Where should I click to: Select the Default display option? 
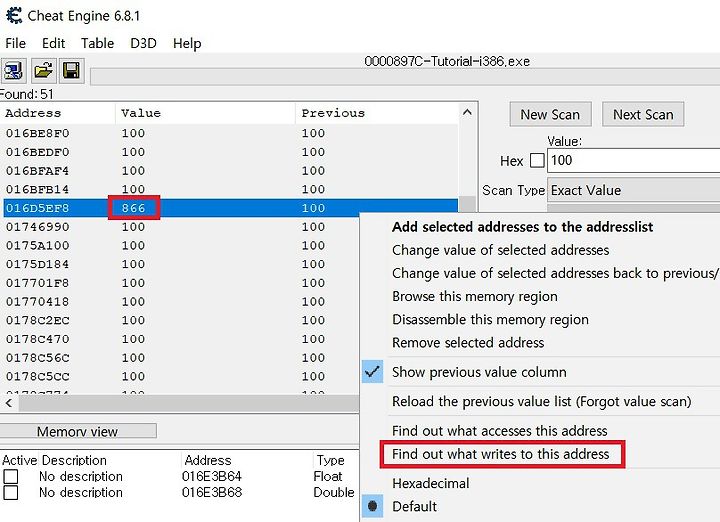click(414, 506)
